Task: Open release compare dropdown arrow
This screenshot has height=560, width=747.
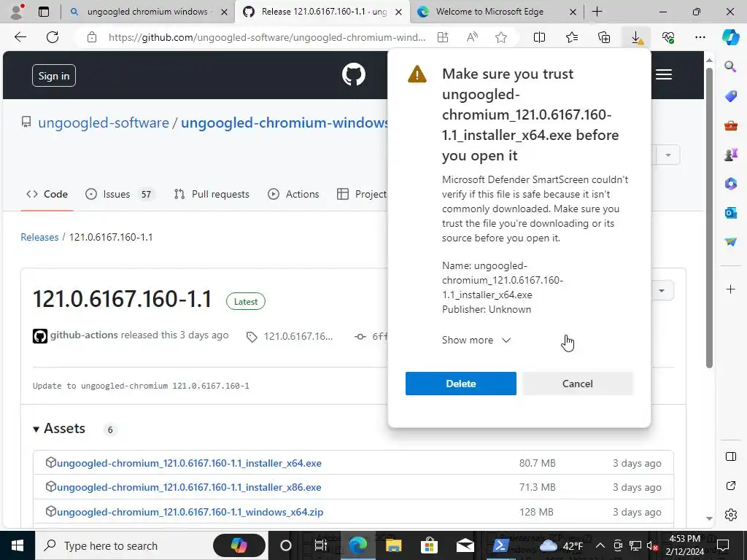Action: click(x=662, y=290)
